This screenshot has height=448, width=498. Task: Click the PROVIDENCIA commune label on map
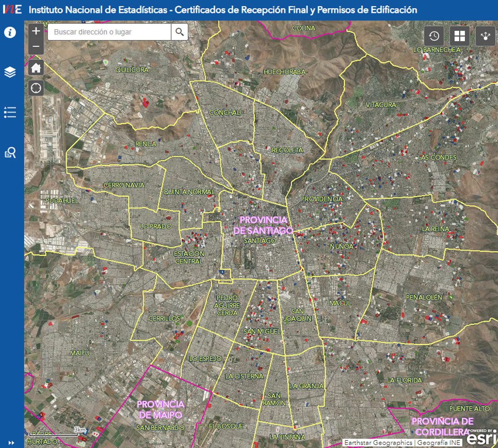click(x=322, y=199)
